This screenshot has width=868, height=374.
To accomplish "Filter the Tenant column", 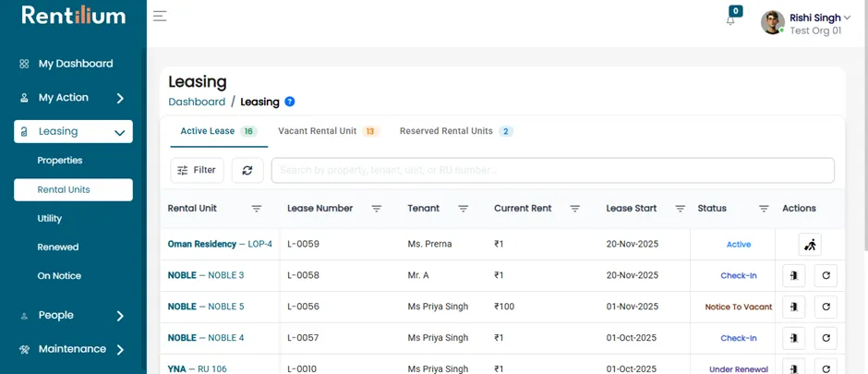I will (464, 209).
